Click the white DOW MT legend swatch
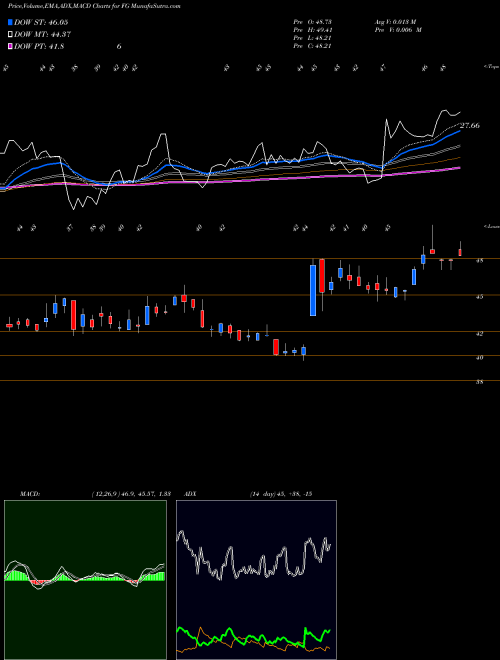Image resolution: width=500 pixels, height=660 pixels. [11, 35]
